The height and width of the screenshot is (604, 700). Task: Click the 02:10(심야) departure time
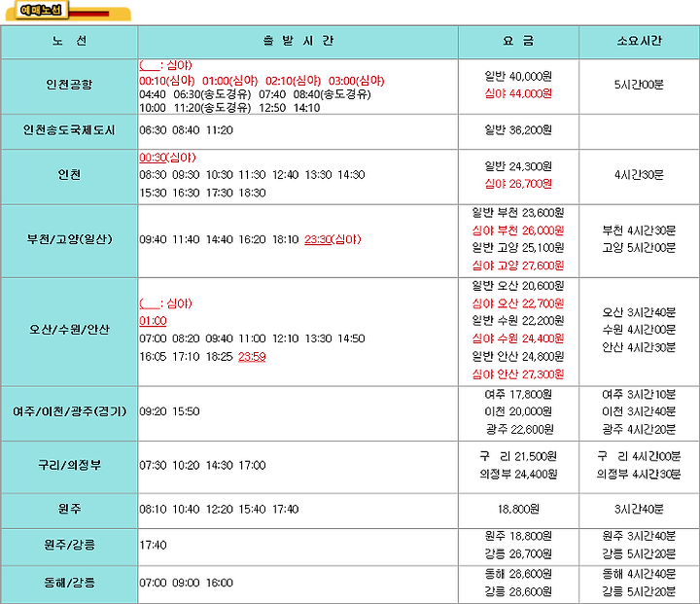pos(294,81)
